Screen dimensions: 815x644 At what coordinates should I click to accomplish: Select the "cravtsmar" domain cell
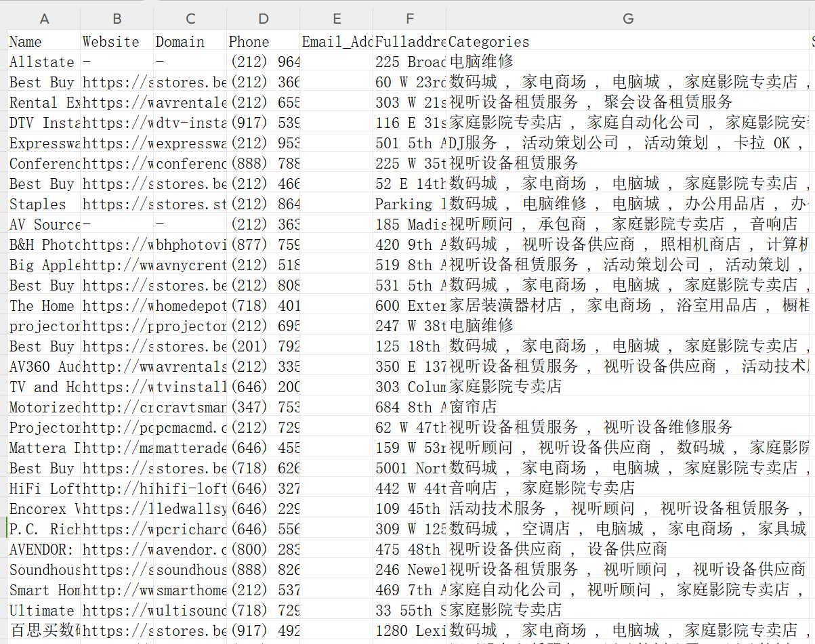point(190,407)
